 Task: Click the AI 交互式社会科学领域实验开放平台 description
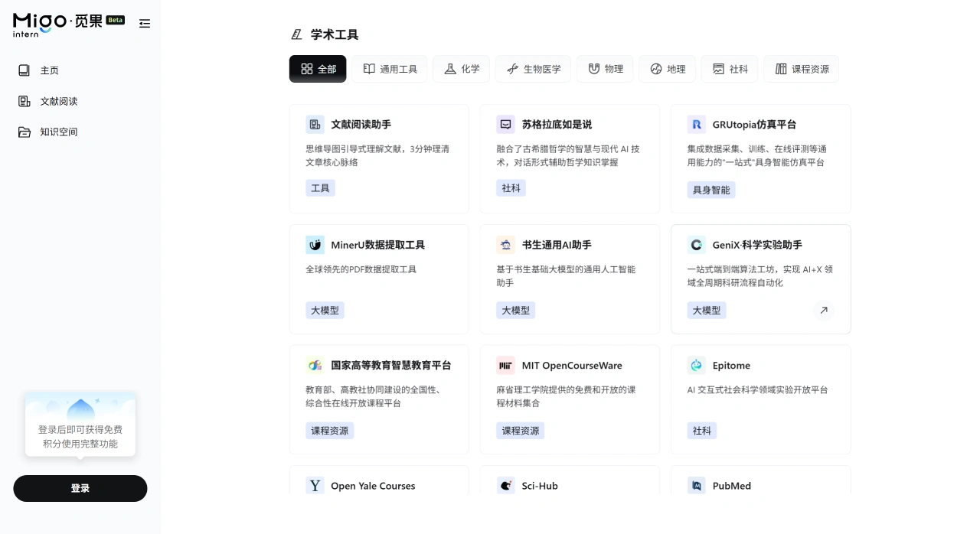click(x=757, y=389)
